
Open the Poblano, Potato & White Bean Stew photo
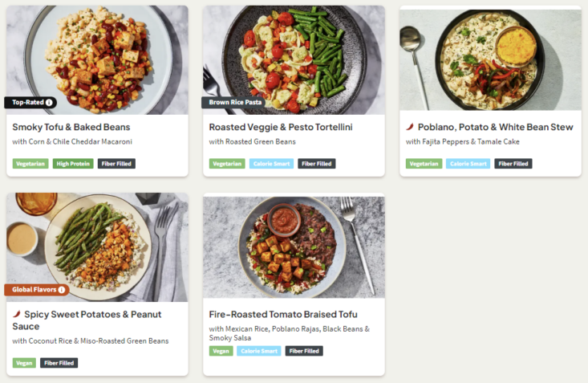click(490, 56)
